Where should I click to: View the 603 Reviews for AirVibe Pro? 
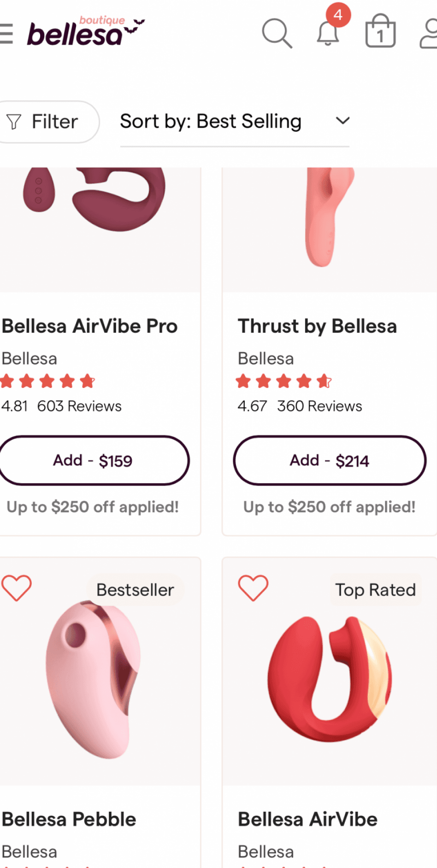[x=79, y=406]
